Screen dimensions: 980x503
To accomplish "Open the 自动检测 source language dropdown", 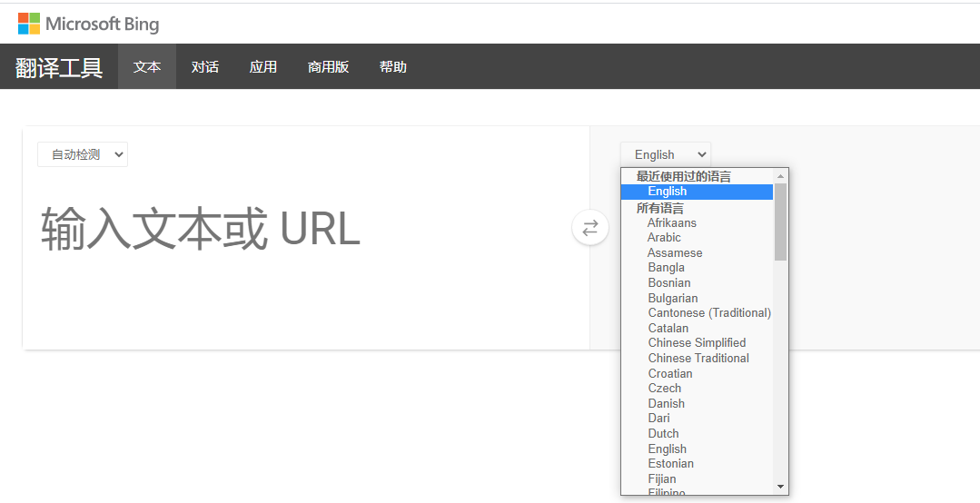I will 83,154.
